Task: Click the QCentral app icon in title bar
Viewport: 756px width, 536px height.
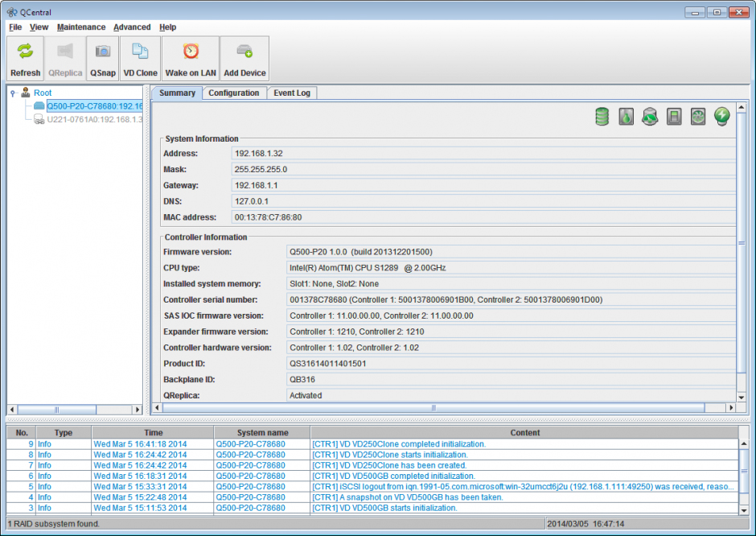Action: pyautogui.click(x=12, y=12)
